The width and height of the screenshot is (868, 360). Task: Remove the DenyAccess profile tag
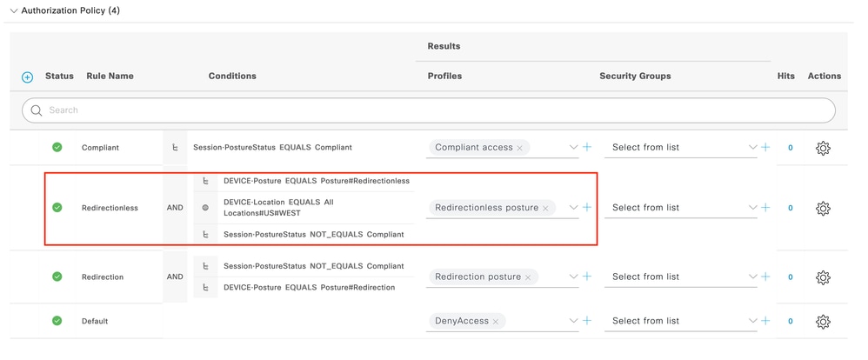[x=496, y=322]
